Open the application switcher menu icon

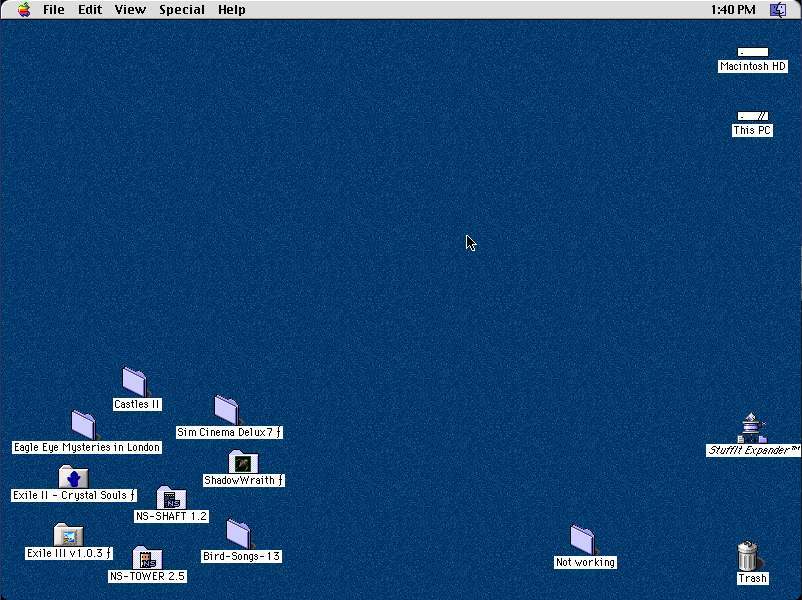tap(778, 10)
